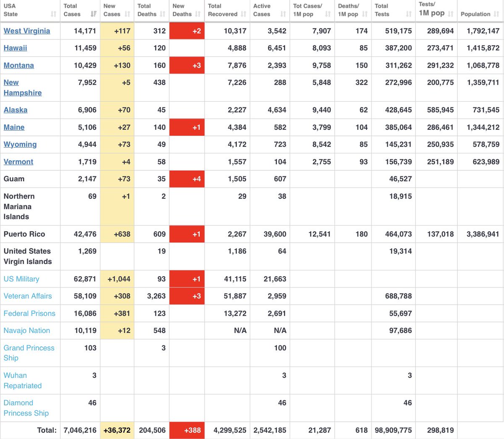Sort by Total Deaths column icon

tap(163, 14)
